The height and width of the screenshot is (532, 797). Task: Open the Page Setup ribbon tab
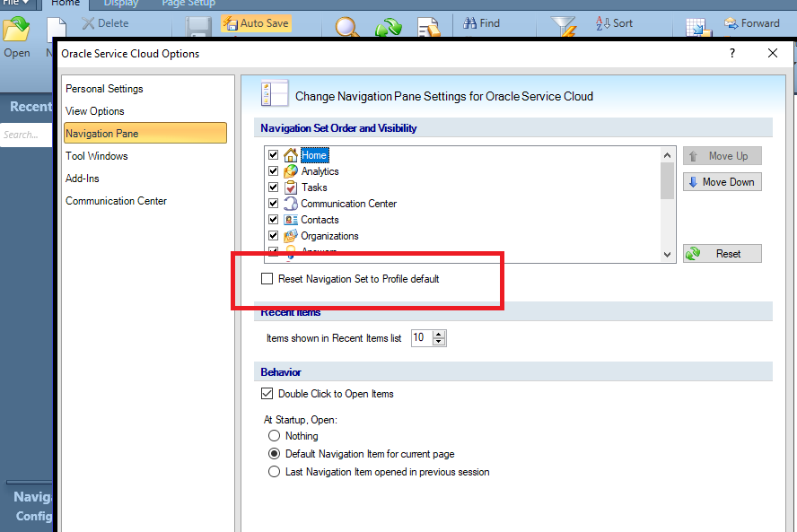[x=188, y=3]
